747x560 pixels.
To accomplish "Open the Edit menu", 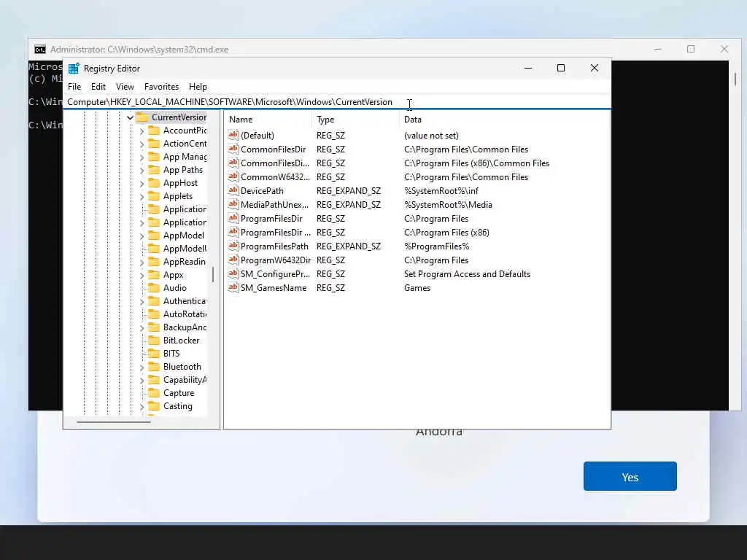I will 98,87.
